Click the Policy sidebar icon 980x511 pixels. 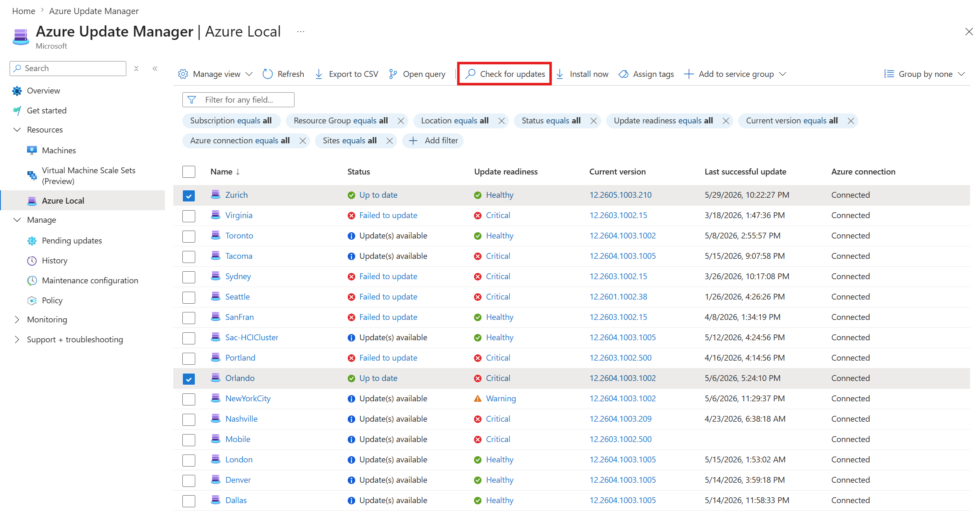point(32,300)
